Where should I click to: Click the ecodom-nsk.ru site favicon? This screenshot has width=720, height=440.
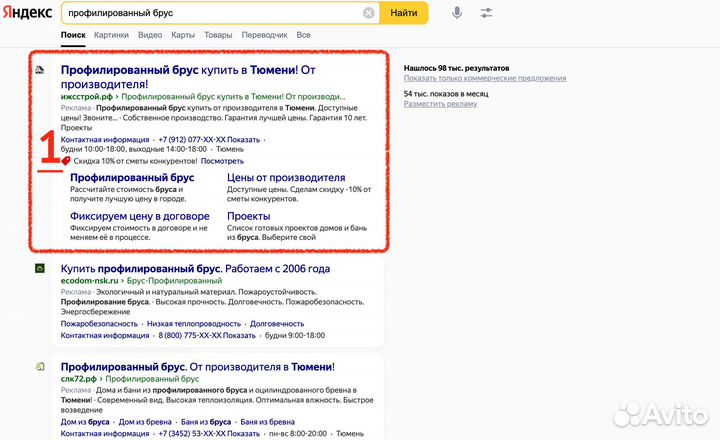pos(40,268)
